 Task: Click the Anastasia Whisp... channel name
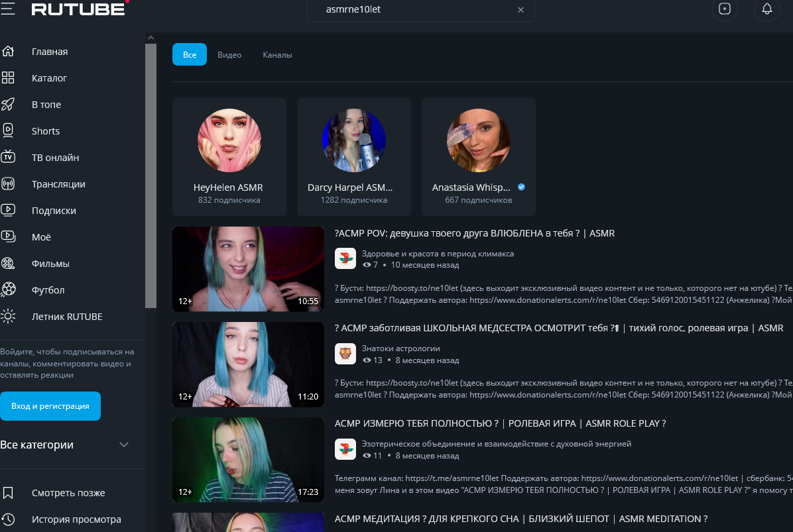click(471, 187)
